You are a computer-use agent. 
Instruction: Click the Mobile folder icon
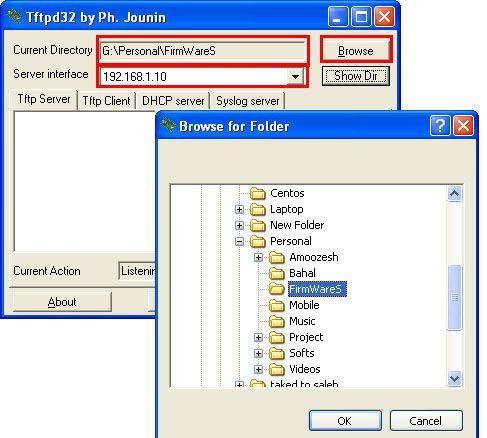click(x=277, y=305)
